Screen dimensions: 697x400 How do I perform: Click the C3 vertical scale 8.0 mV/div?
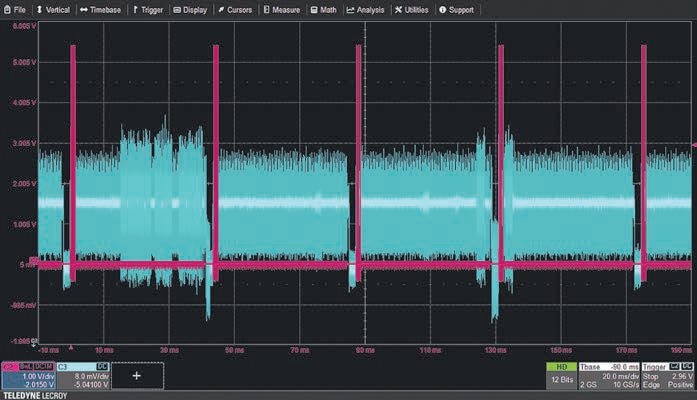click(92, 376)
